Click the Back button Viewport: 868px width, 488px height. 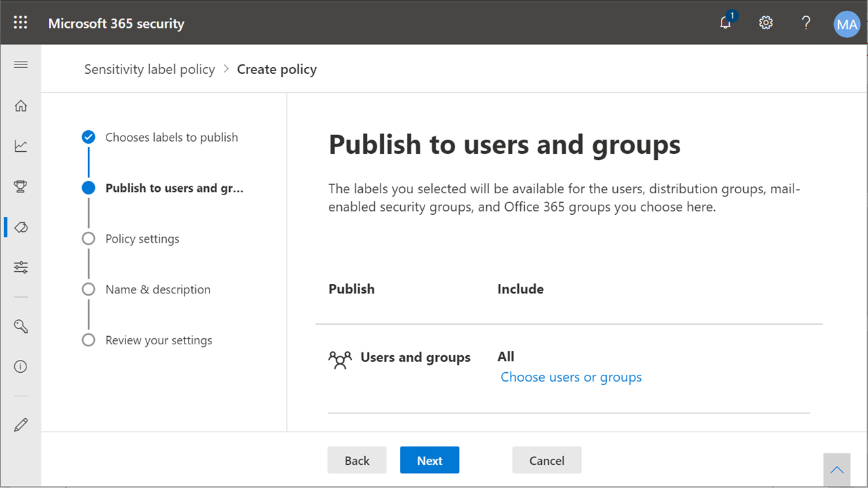tap(357, 460)
